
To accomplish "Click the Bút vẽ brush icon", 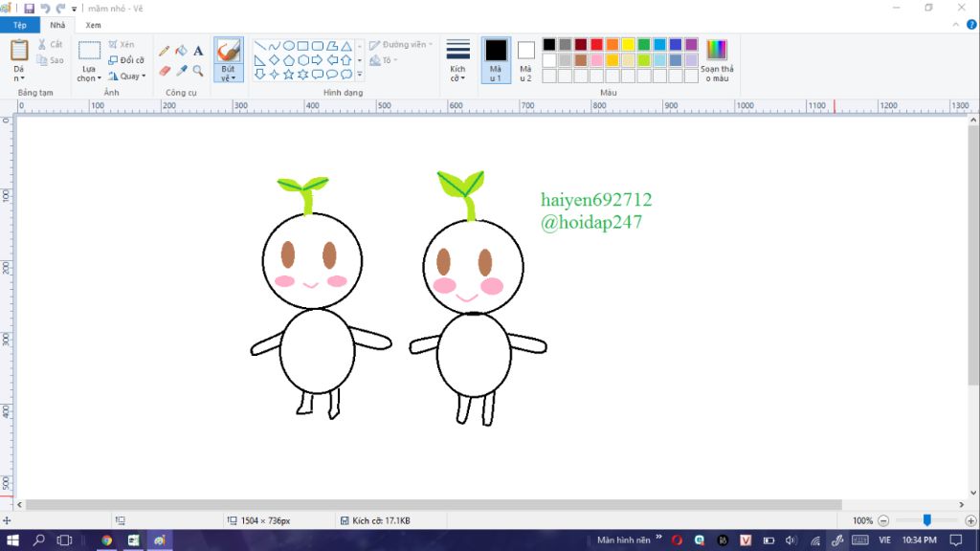I will click(x=229, y=52).
